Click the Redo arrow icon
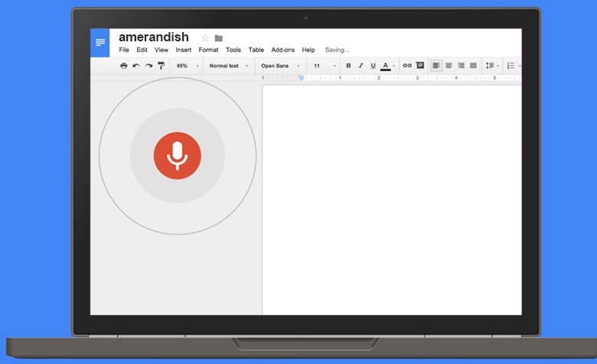This screenshot has width=597, height=364. click(x=148, y=66)
